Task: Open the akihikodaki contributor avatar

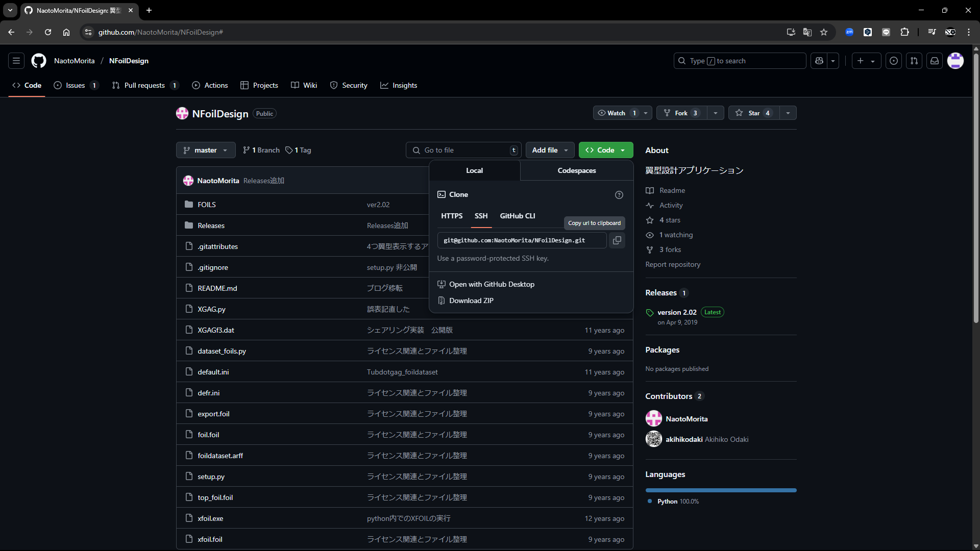Action: pos(653,439)
